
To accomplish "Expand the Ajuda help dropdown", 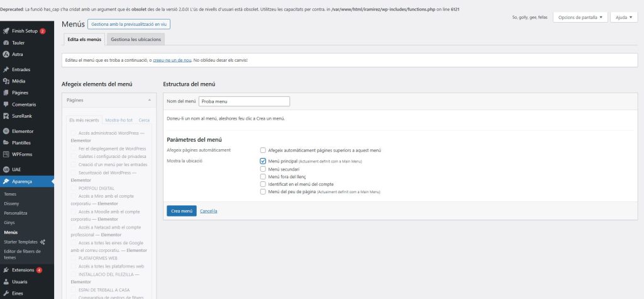I will 623,17.
